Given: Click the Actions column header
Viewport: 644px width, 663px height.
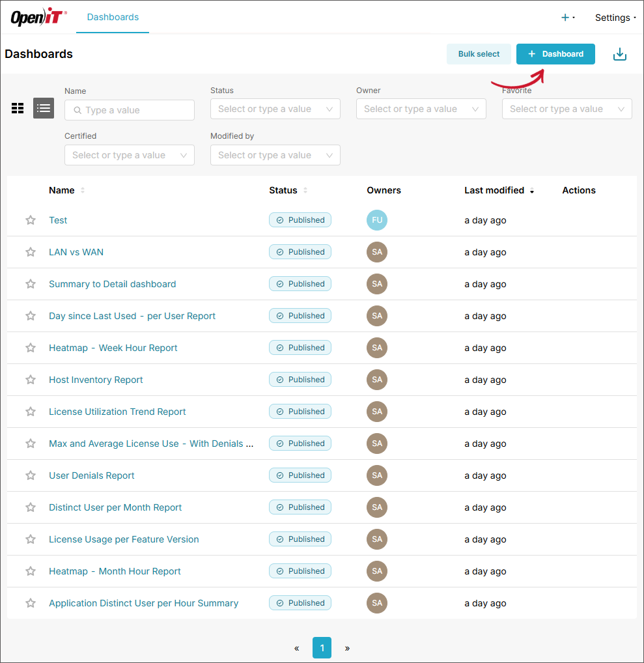Looking at the screenshot, I should coord(579,190).
